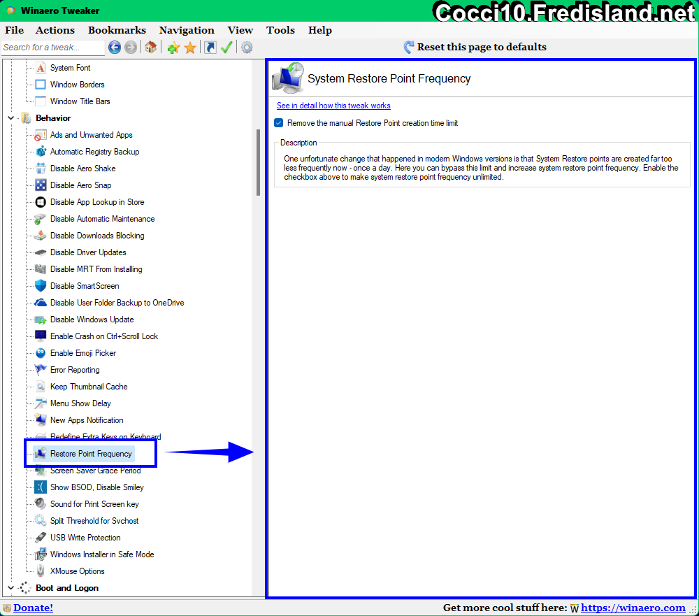
Task: Click Reset this page to defaults
Action: point(475,48)
